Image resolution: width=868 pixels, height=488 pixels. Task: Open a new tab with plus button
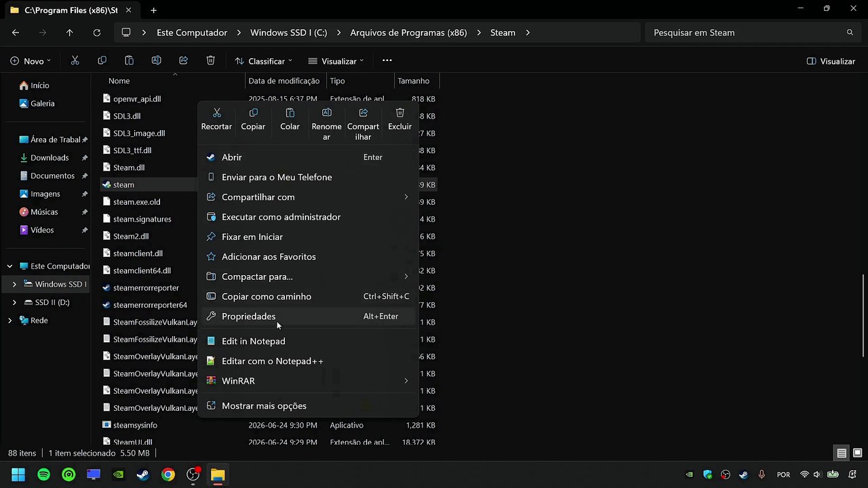tap(154, 10)
